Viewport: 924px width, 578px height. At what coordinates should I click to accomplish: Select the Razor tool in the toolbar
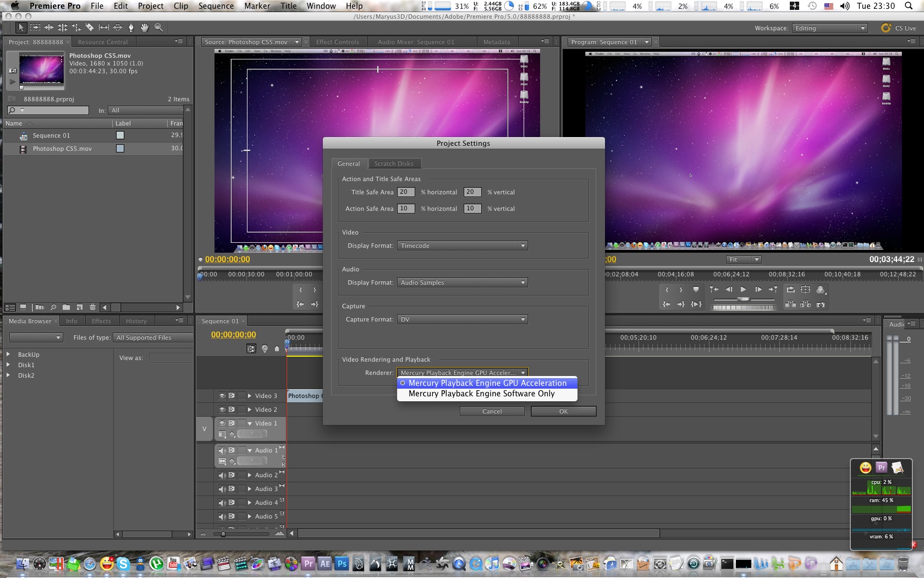(x=90, y=28)
